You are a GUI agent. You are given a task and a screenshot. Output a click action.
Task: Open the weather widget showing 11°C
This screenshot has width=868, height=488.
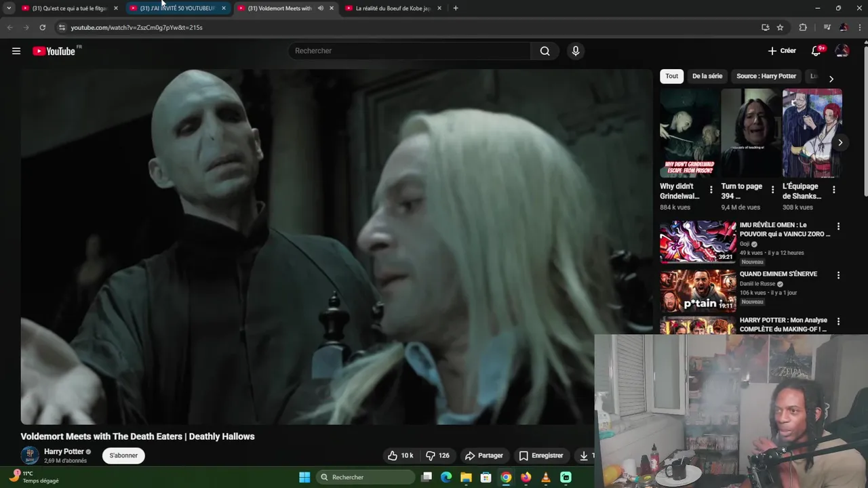pos(35,476)
